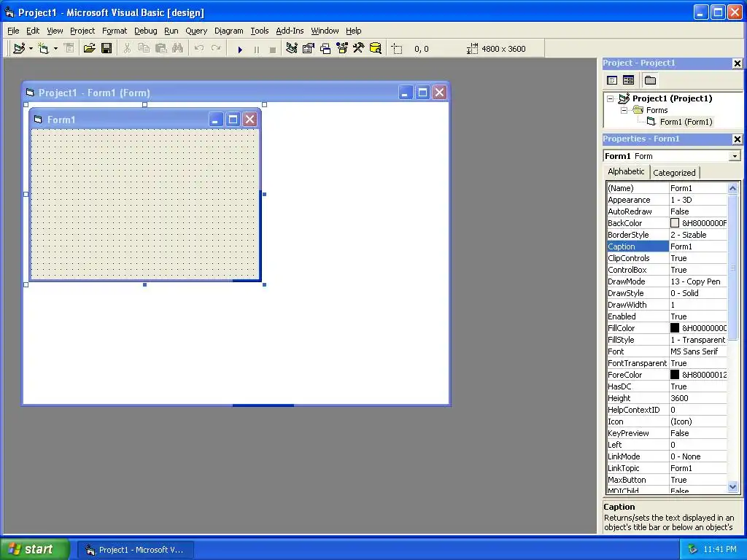This screenshot has width=747, height=560.
Task: Open the Object Browser toolbar icon
Action: 342,48
